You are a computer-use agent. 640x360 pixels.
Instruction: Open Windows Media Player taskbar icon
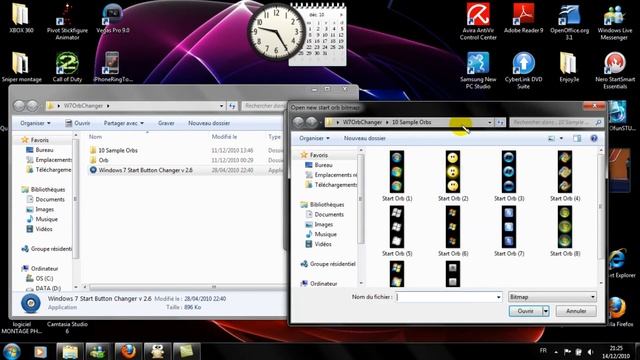tap(40, 351)
